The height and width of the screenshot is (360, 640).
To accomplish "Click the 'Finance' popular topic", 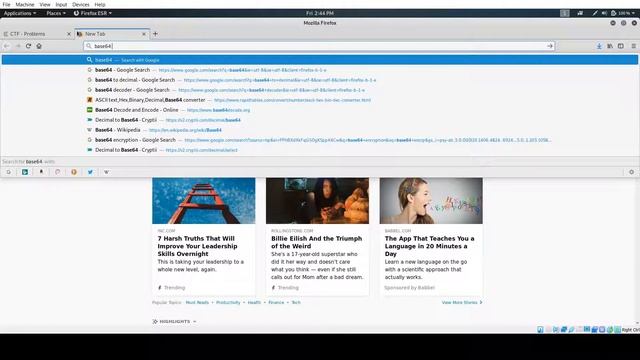I will pos(276,302).
